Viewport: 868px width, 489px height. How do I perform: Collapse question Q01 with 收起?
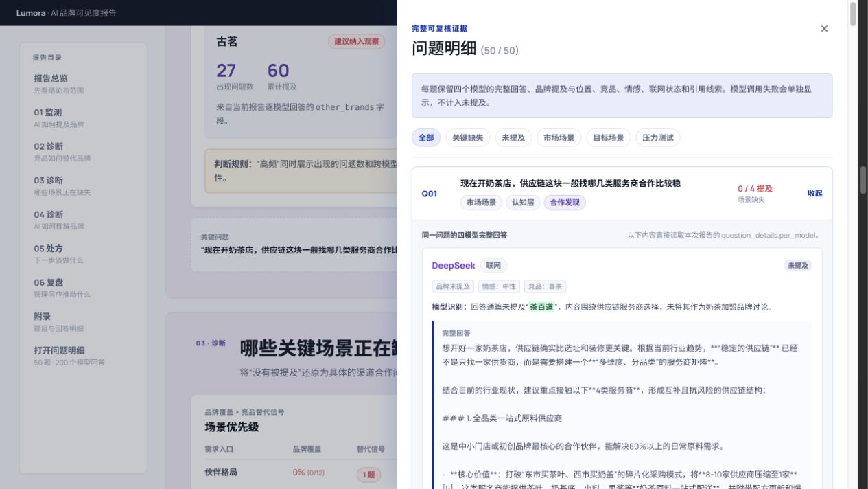coord(814,193)
